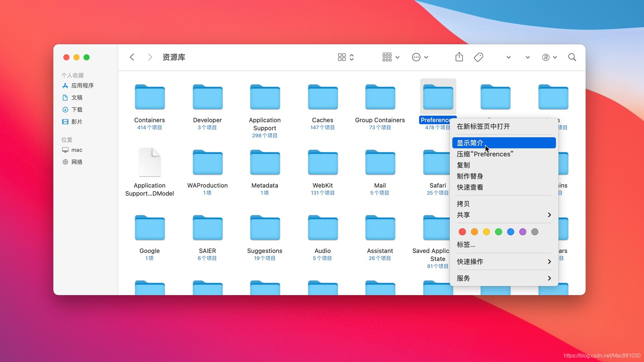
Task: Apply the purple color tag
Action: tap(523, 232)
